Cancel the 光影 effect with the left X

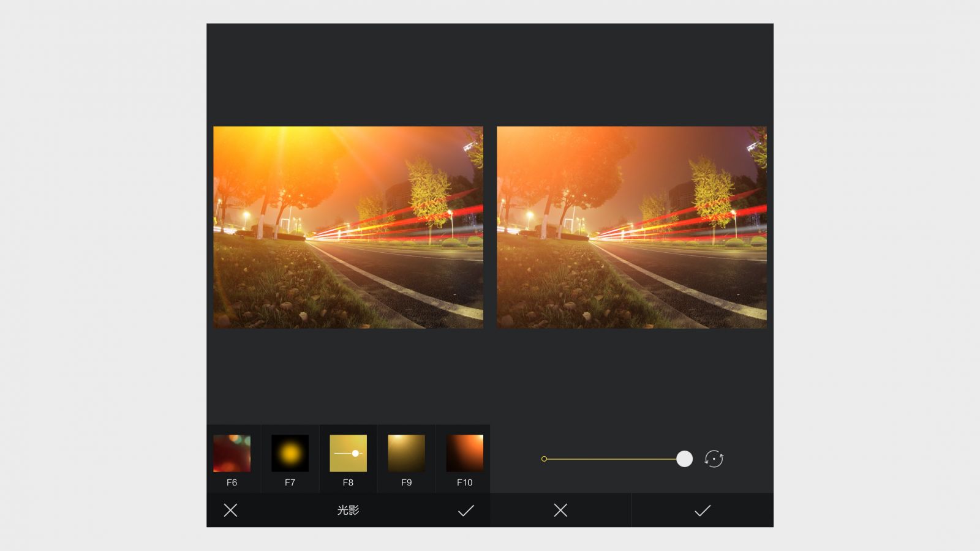tap(230, 510)
